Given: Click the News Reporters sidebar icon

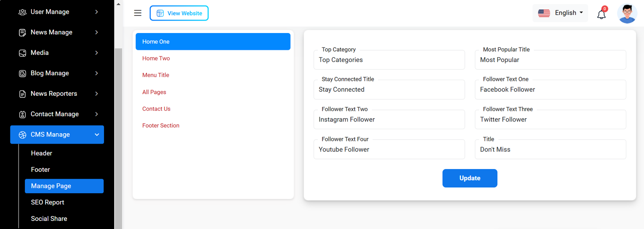Looking at the screenshot, I should [x=23, y=94].
